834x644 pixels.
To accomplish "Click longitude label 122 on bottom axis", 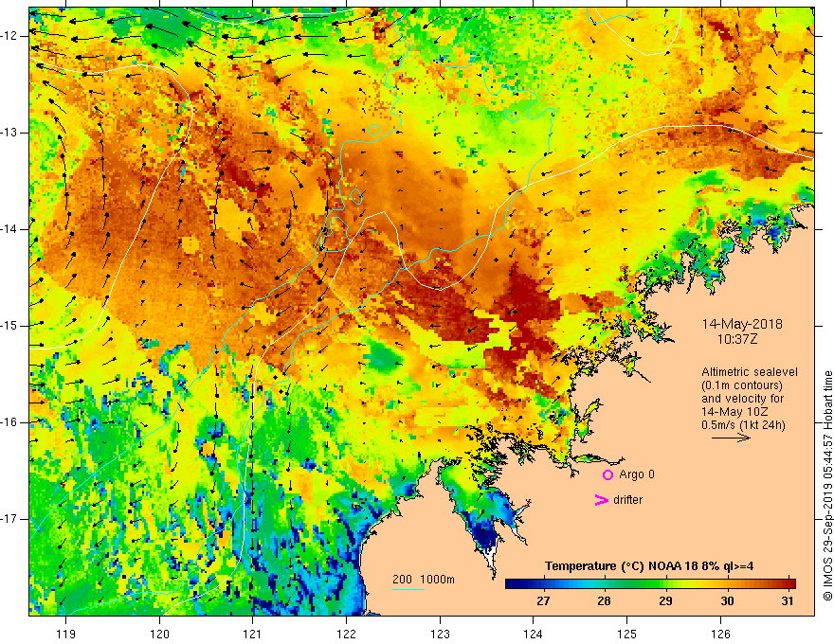I will coord(346,635).
